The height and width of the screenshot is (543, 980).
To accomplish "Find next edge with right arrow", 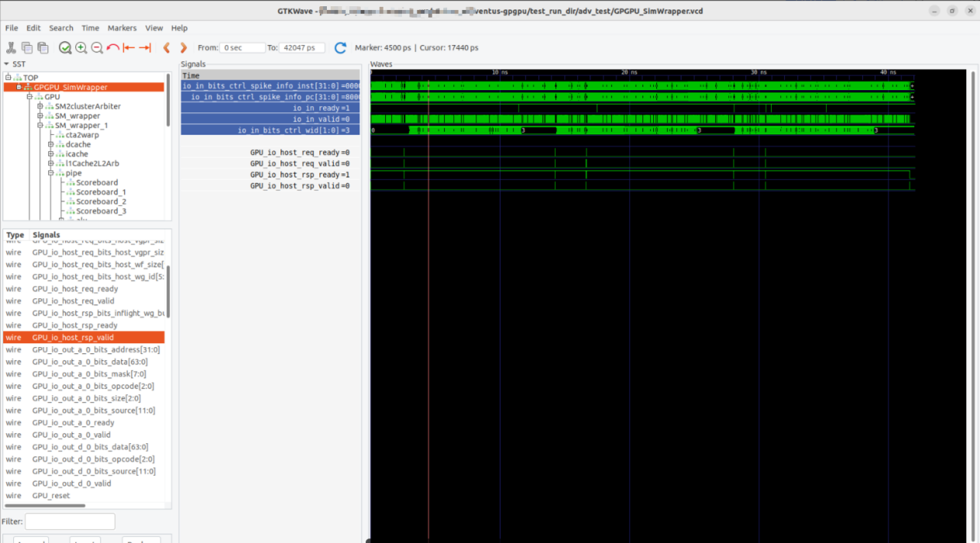I will 184,48.
